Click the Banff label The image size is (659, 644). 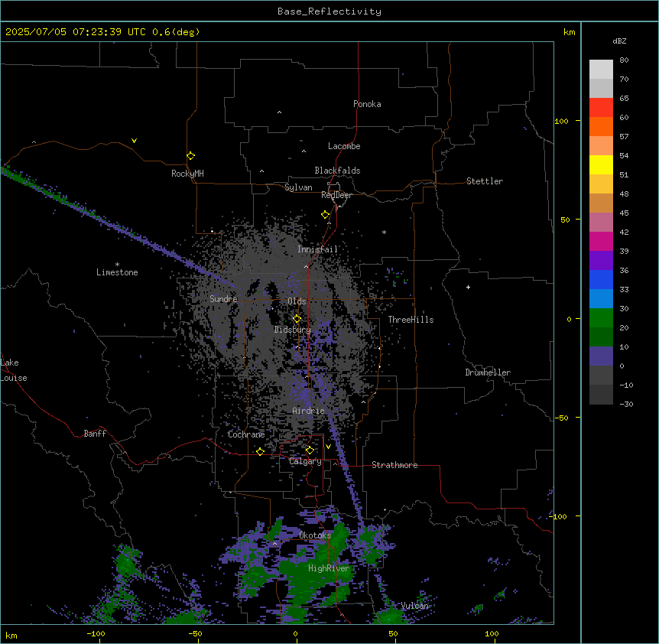[x=95, y=434]
